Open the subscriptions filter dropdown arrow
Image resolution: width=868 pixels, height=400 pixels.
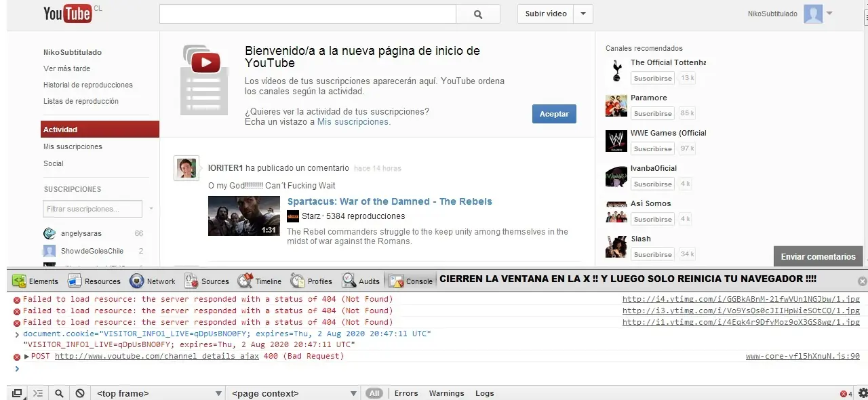pos(151,209)
